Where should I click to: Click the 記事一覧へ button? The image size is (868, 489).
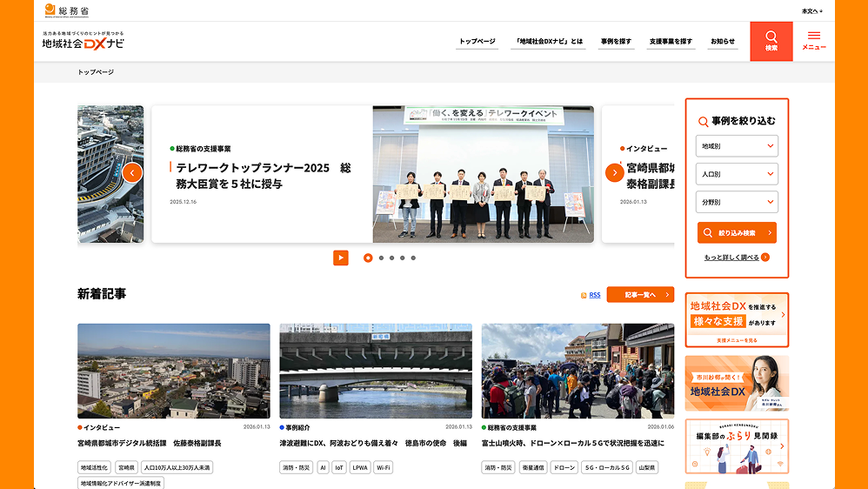click(640, 295)
